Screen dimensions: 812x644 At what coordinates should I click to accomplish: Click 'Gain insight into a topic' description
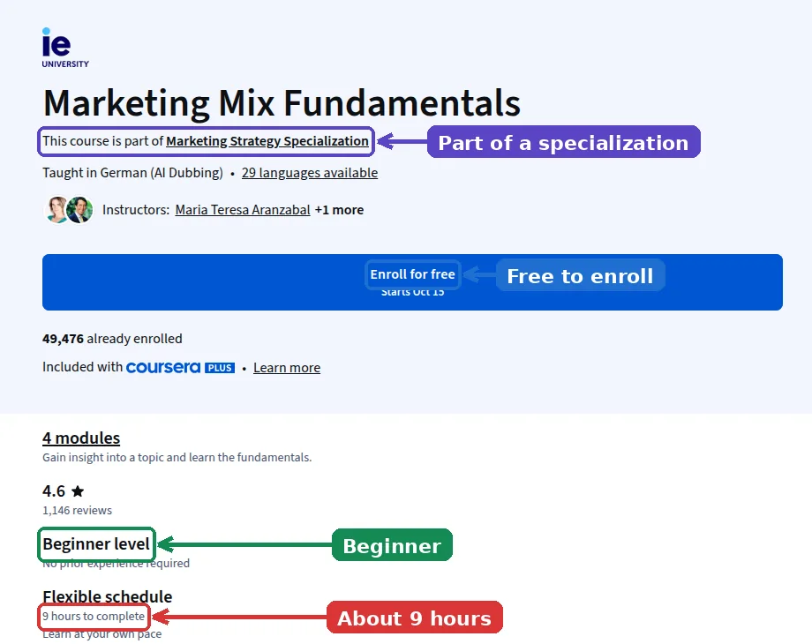pos(177,458)
